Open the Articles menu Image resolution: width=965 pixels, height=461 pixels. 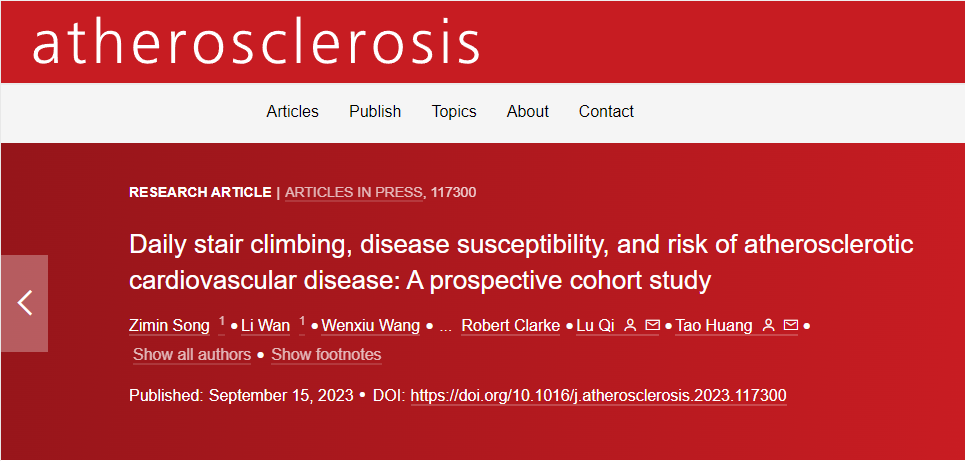pos(292,111)
